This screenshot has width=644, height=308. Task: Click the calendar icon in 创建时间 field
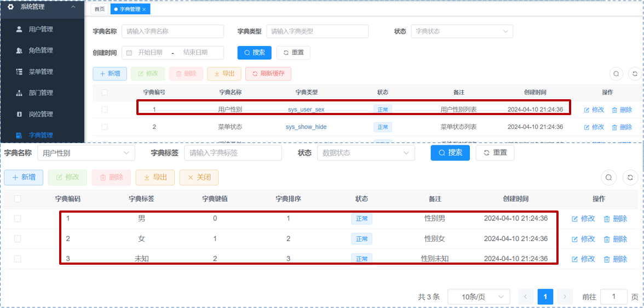coord(129,53)
